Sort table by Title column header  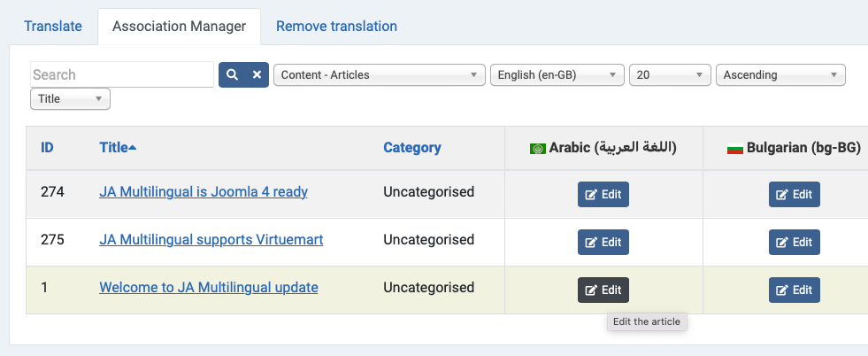pos(114,148)
